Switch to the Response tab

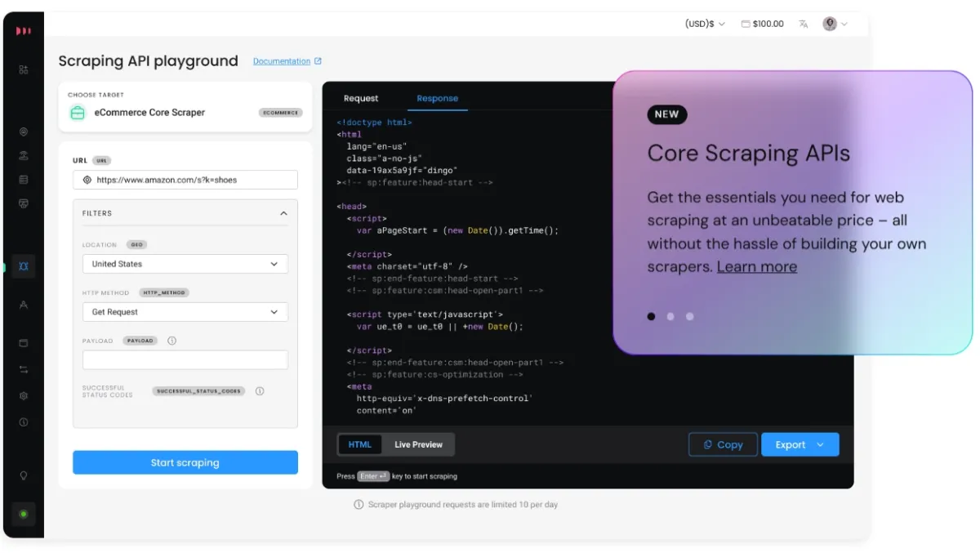pos(438,98)
